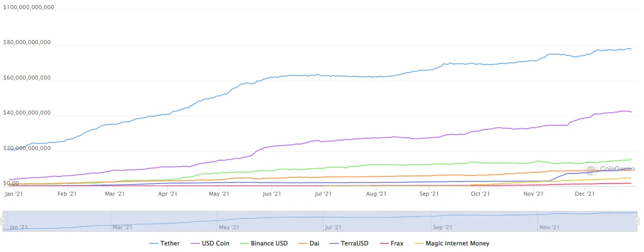Screen dimensions: 644x252
Task: Click the $100,000,000,000 axis label
Action: click(x=28, y=7)
